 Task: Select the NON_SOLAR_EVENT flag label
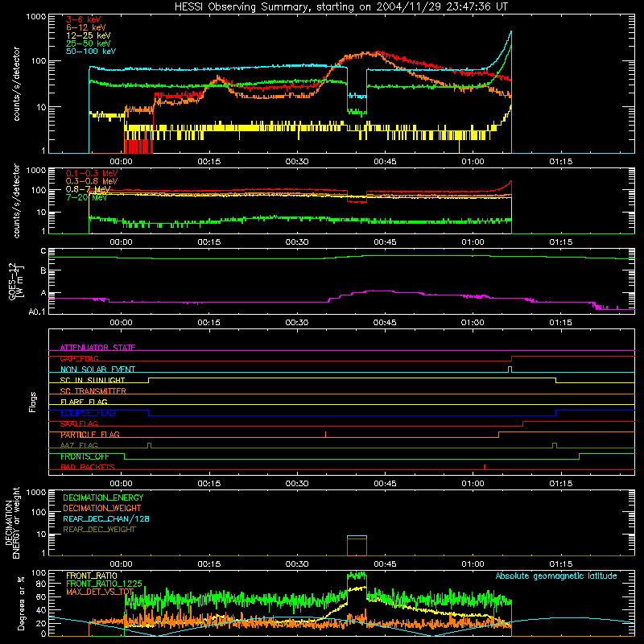point(97,369)
